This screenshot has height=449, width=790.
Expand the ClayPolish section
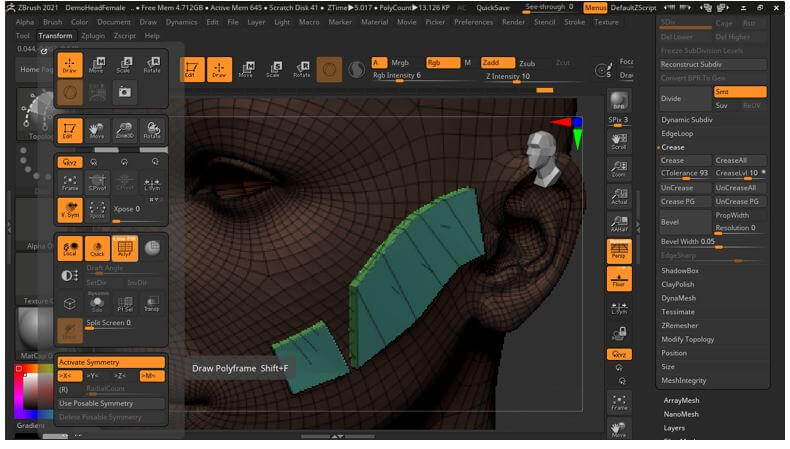point(678,284)
